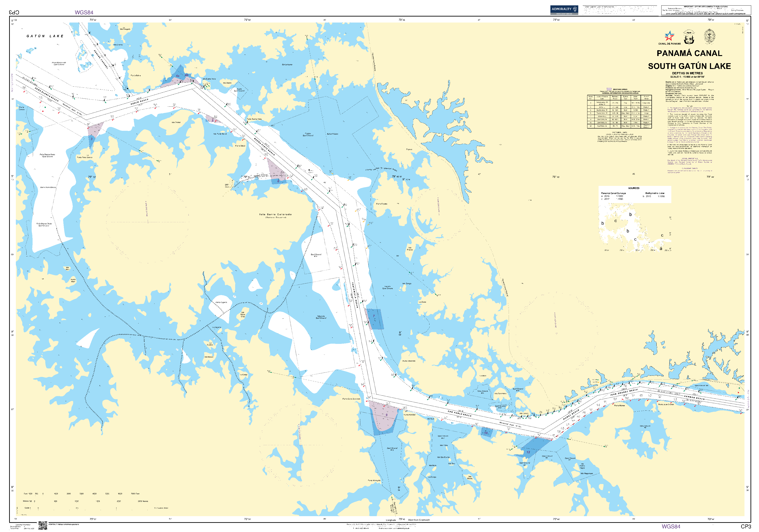
Task: Click the Metres scale bar at bottom left
Action: (x=86, y=501)
